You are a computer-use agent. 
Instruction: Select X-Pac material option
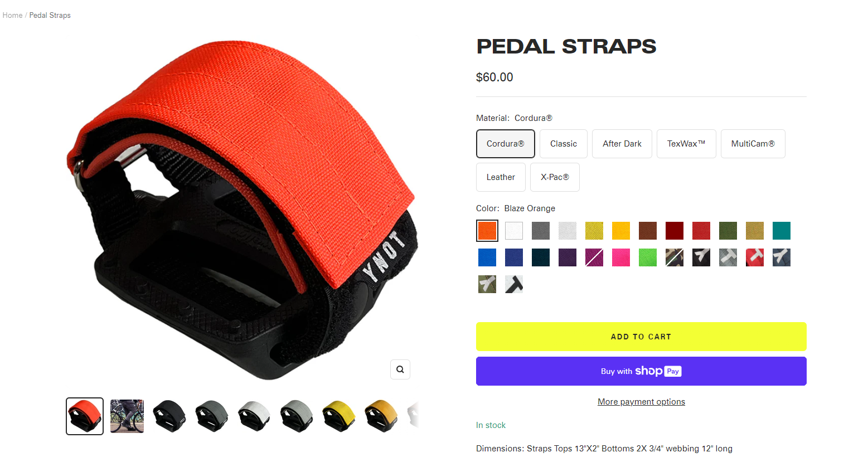(555, 177)
